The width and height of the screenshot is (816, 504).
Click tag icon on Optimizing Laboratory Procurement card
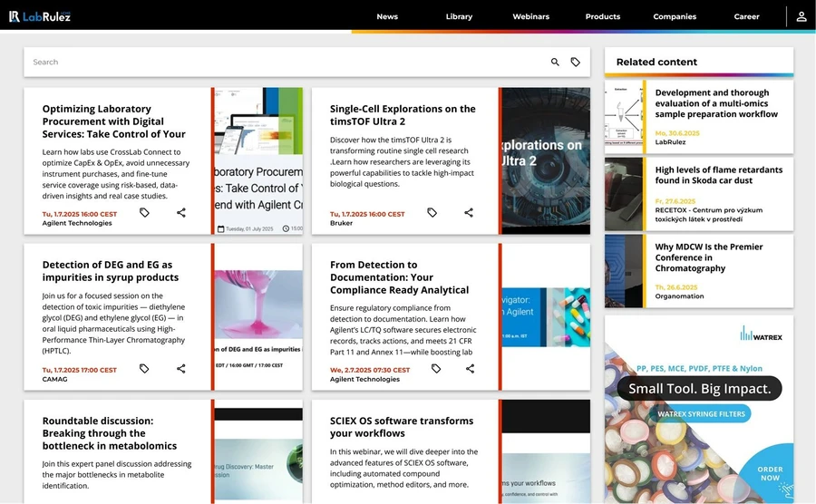[144, 212]
